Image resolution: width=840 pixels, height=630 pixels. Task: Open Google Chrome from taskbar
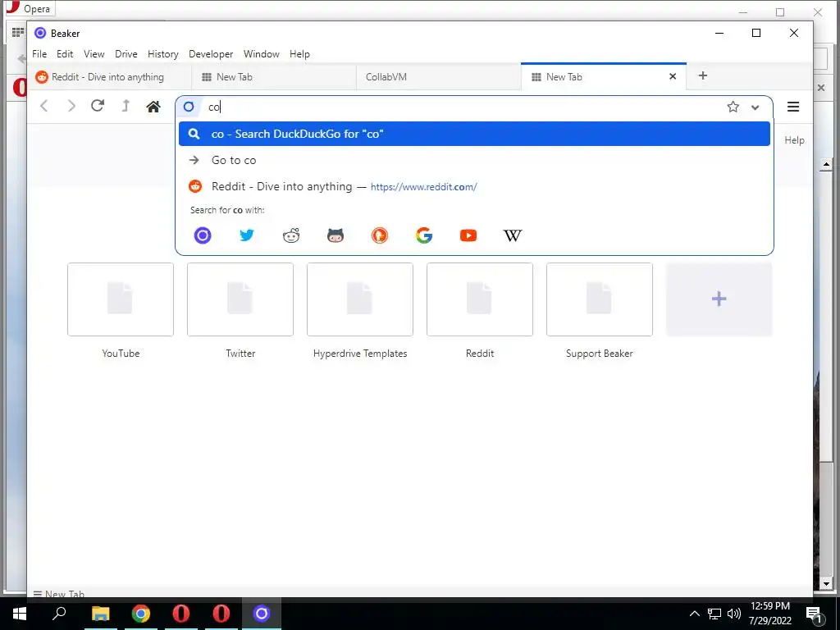pos(141,614)
